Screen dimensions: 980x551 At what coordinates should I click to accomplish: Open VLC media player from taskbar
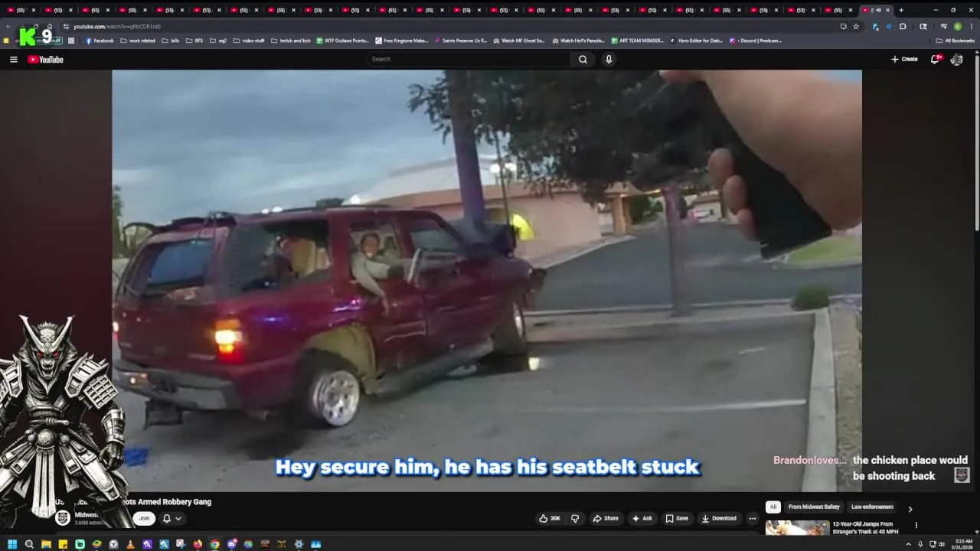pyautogui.click(x=130, y=544)
